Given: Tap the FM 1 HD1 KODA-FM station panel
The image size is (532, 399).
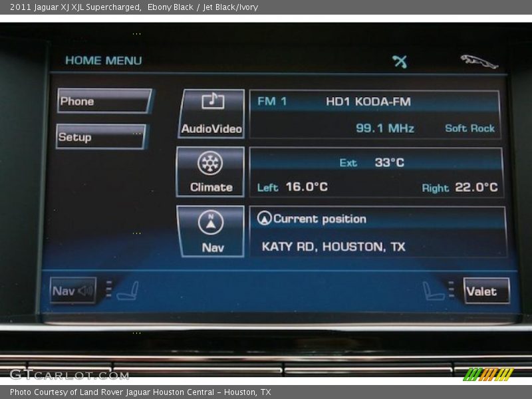Looking at the screenshot, I should tap(374, 114).
